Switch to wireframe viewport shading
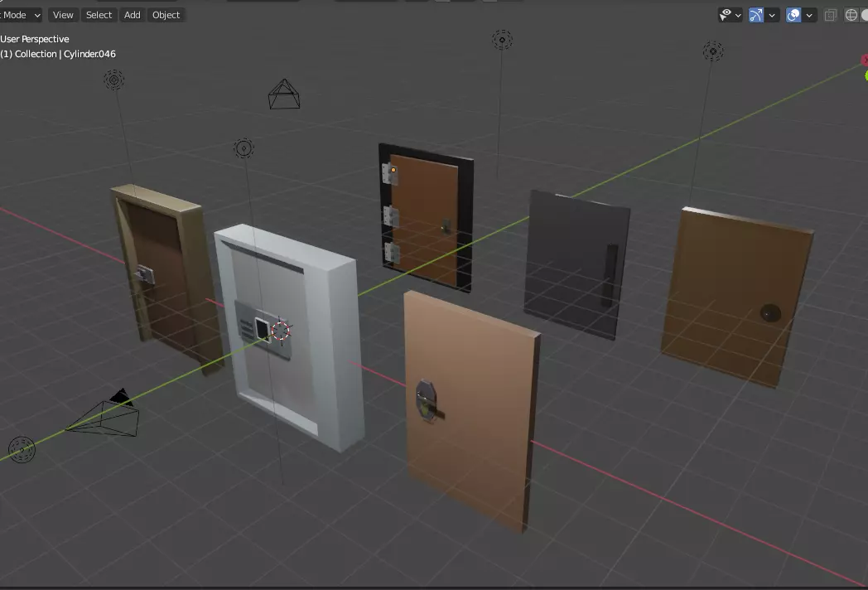Viewport: 868px width, 590px height. 851,15
